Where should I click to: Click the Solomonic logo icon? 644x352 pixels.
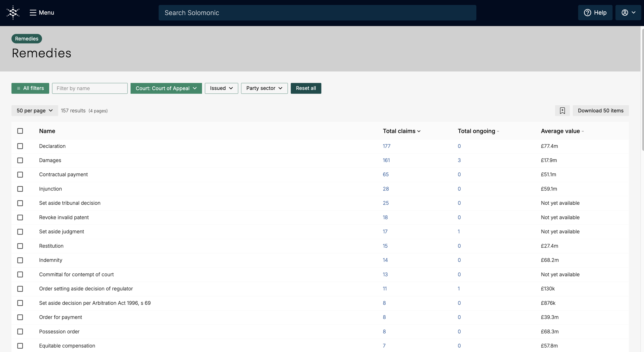(x=13, y=13)
